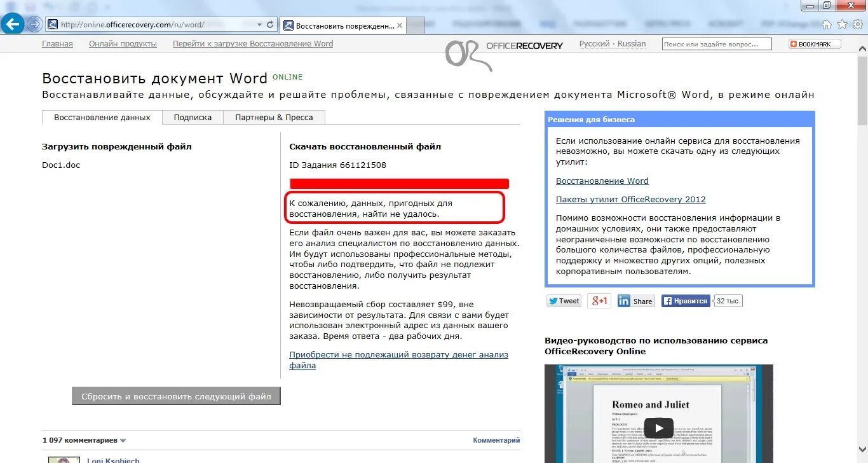The height and width of the screenshot is (463, 868).
Task: Switch to 'Партнеры & Пресса' tab
Action: coord(274,118)
